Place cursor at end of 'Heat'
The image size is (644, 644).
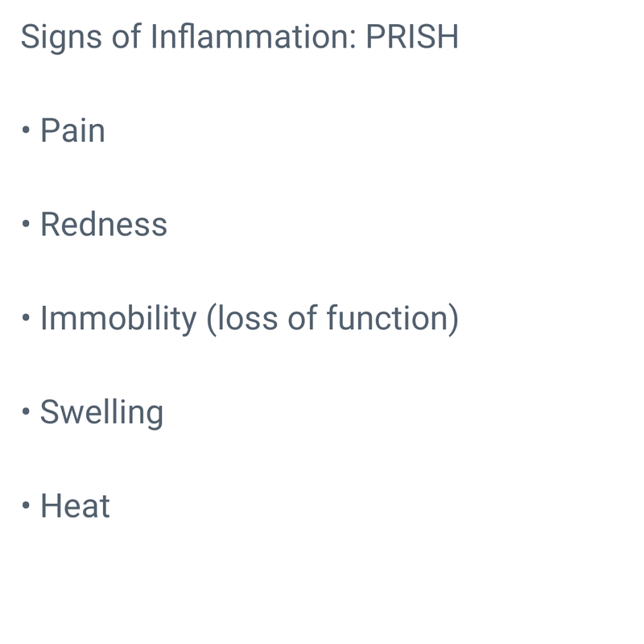tap(110, 507)
